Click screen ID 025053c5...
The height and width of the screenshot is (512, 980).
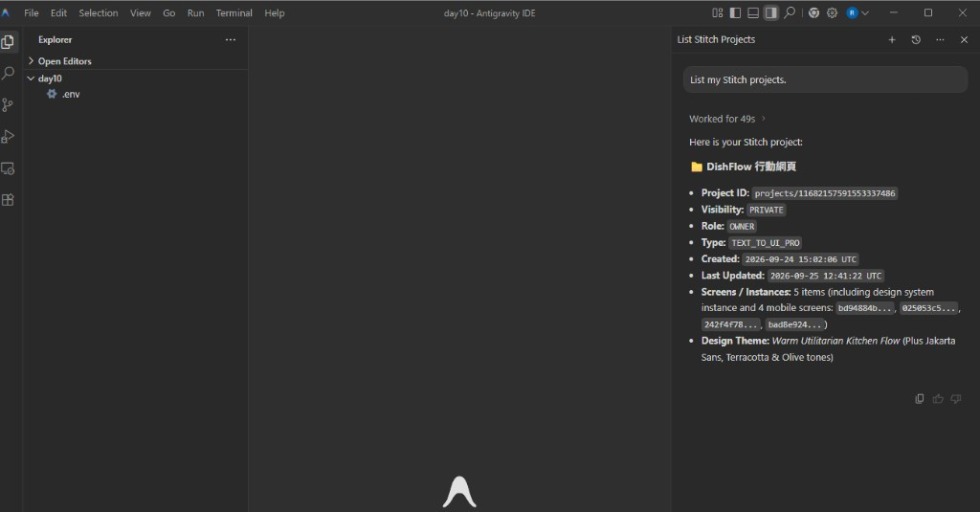click(928, 308)
